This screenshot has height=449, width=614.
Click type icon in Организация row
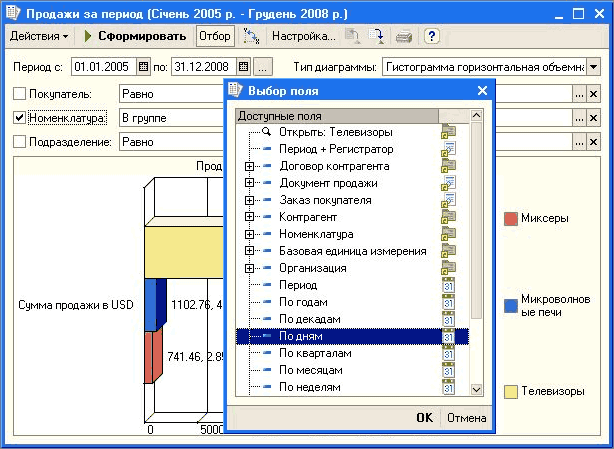click(x=449, y=268)
